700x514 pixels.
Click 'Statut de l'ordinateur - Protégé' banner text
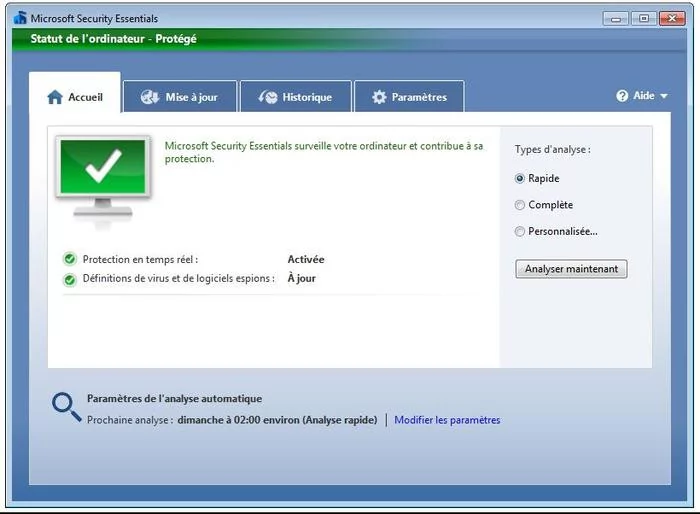pos(113,39)
